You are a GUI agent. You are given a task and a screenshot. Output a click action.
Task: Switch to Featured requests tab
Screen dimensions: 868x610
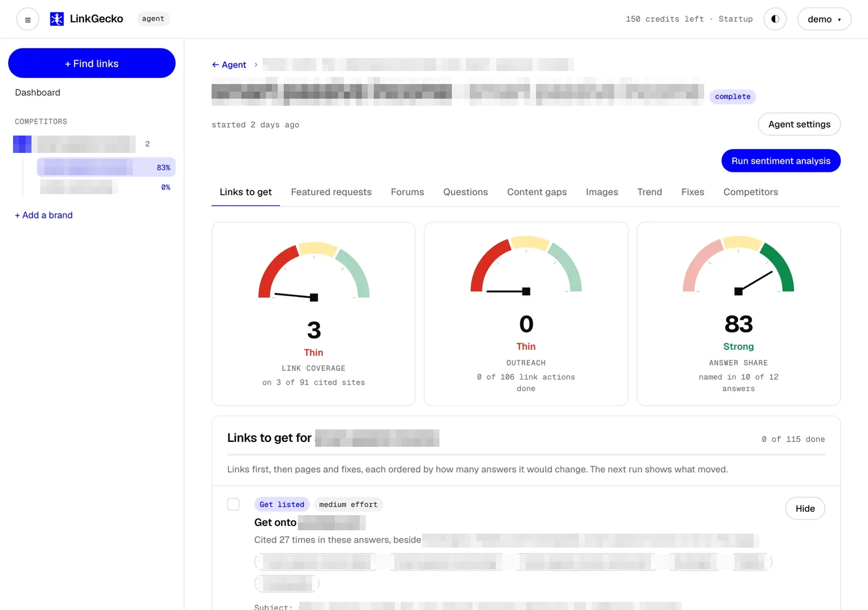pos(331,192)
